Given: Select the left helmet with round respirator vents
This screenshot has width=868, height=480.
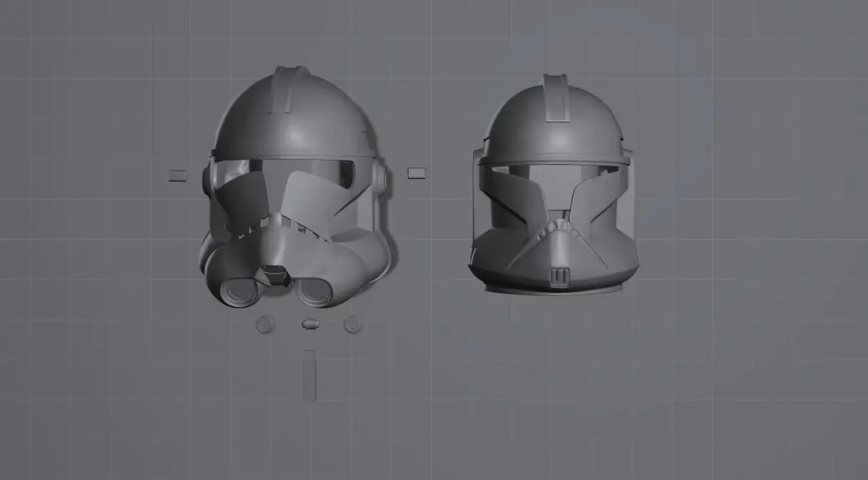Looking at the screenshot, I should click(295, 188).
